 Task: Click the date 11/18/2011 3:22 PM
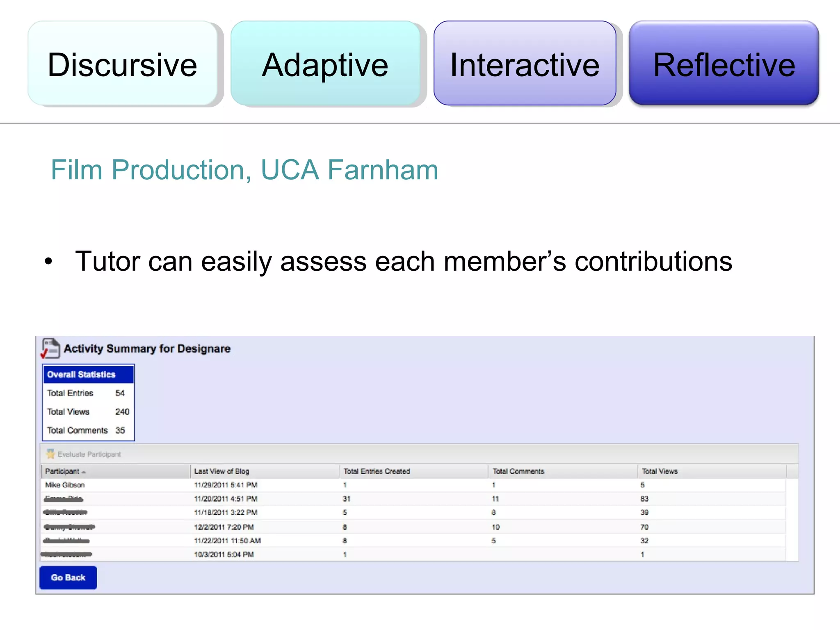(x=226, y=512)
